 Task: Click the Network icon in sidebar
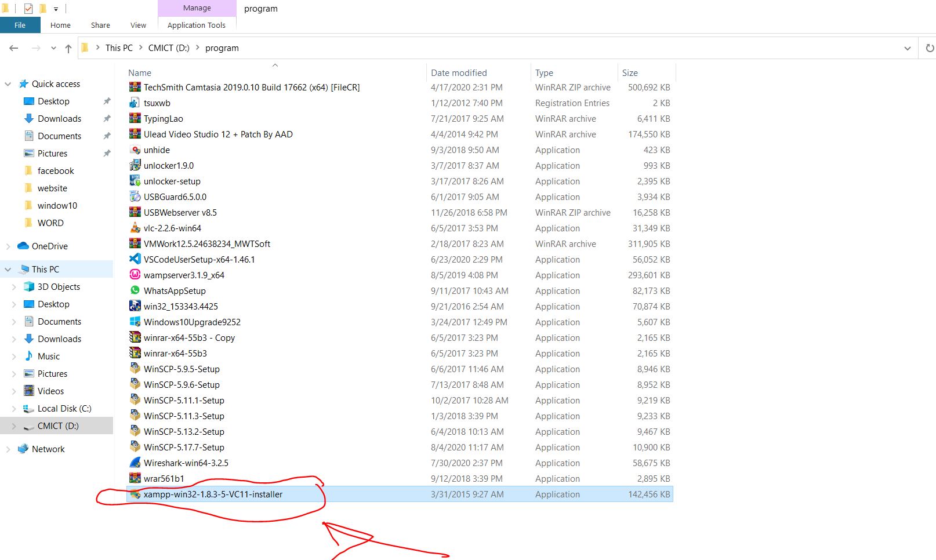[23, 449]
